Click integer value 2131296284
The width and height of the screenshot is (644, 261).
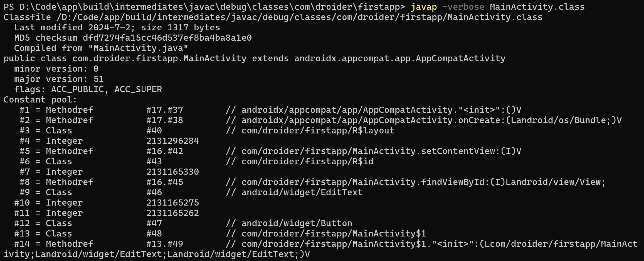click(x=173, y=141)
